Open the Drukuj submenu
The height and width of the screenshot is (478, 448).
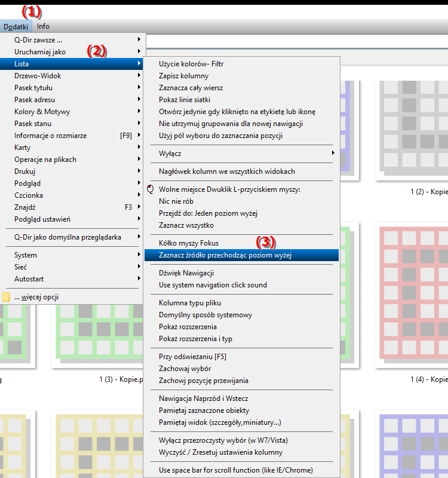(x=72, y=171)
